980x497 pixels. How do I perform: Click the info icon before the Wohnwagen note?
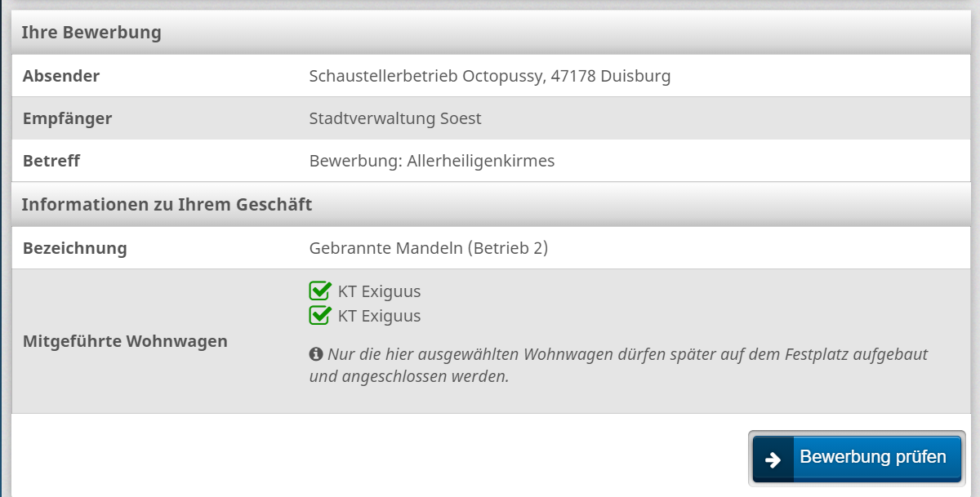316,354
